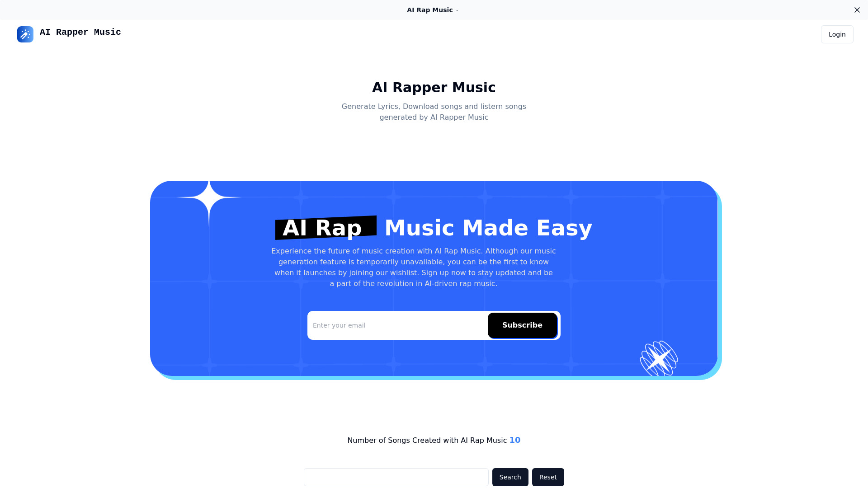Click the email input field in blue section
The height and width of the screenshot is (488, 868).
(x=398, y=325)
